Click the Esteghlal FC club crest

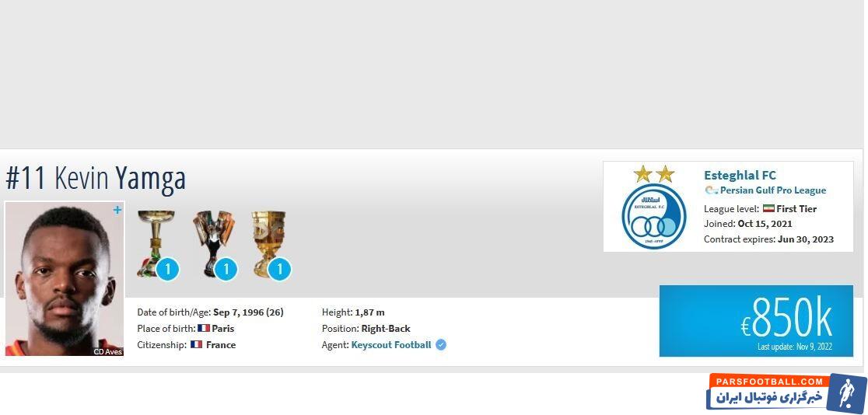pos(654,216)
